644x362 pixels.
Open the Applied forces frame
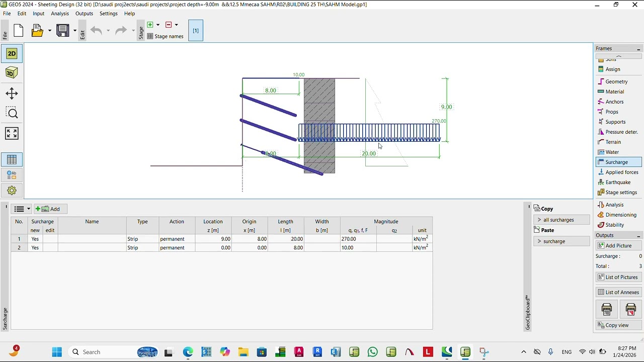(x=618, y=172)
